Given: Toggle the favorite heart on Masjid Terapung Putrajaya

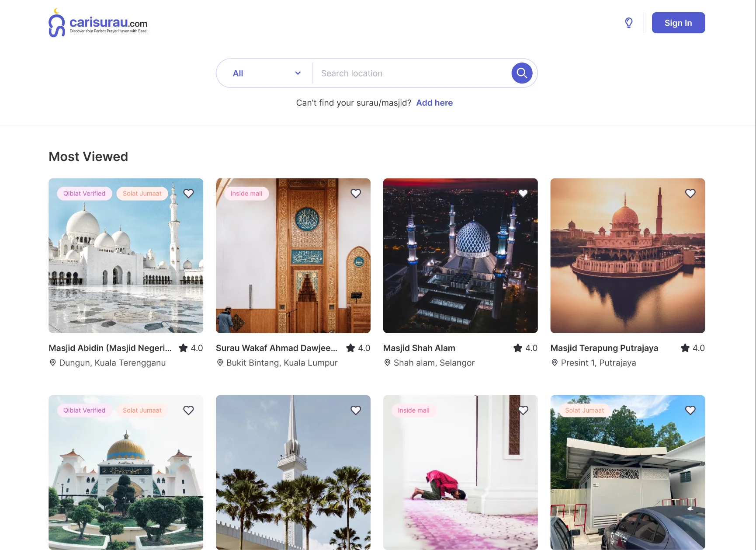Looking at the screenshot, I should [690, 193].
